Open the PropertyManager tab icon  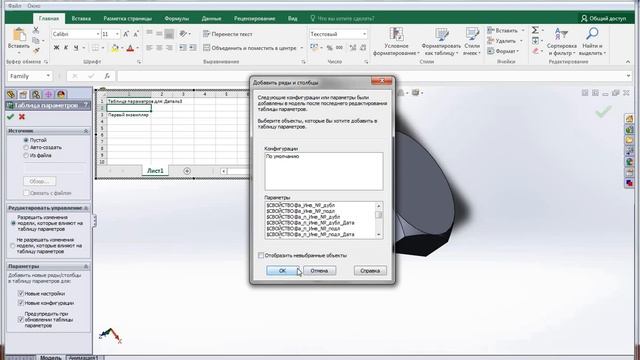(23, 94)
